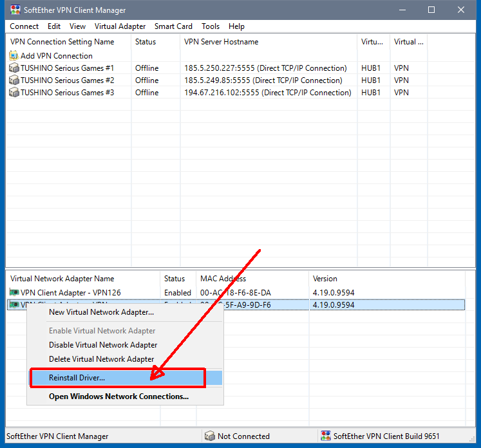Select Disable Virtual Network Adapter

[103, 345]
